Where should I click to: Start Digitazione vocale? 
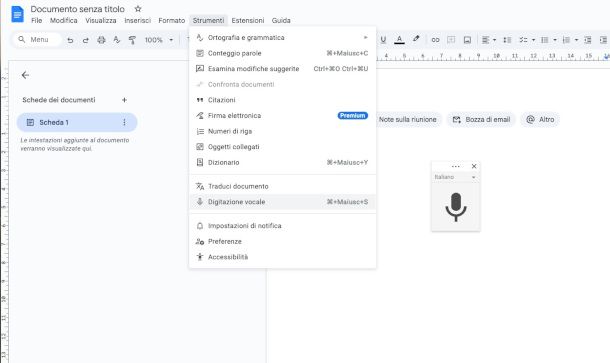282,202
